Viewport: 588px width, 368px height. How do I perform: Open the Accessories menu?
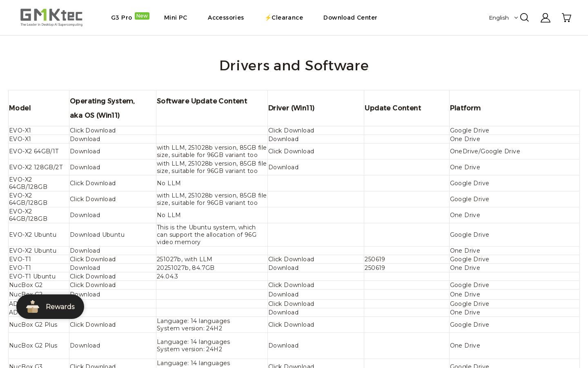coord(226,18)
